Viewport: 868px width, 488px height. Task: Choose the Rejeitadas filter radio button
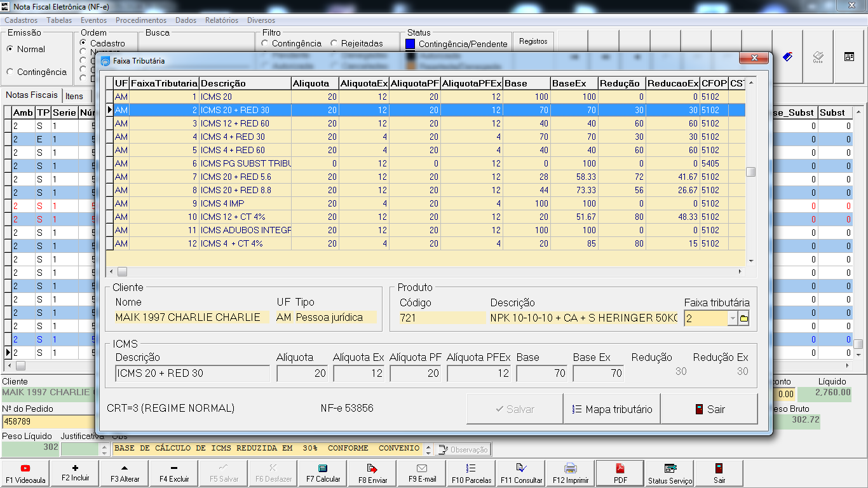(x=334, y=44)
